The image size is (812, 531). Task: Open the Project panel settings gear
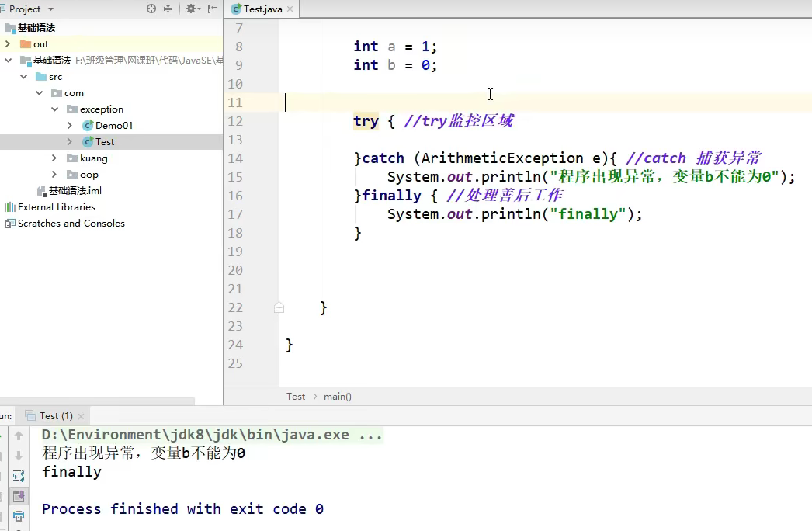pos(191,9)
